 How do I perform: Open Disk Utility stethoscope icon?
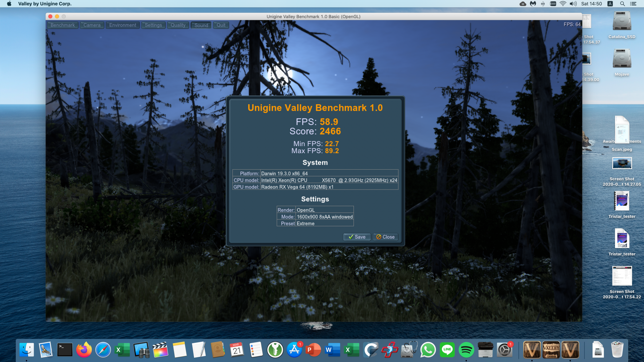pyautogui.click(x=409, y=350)
